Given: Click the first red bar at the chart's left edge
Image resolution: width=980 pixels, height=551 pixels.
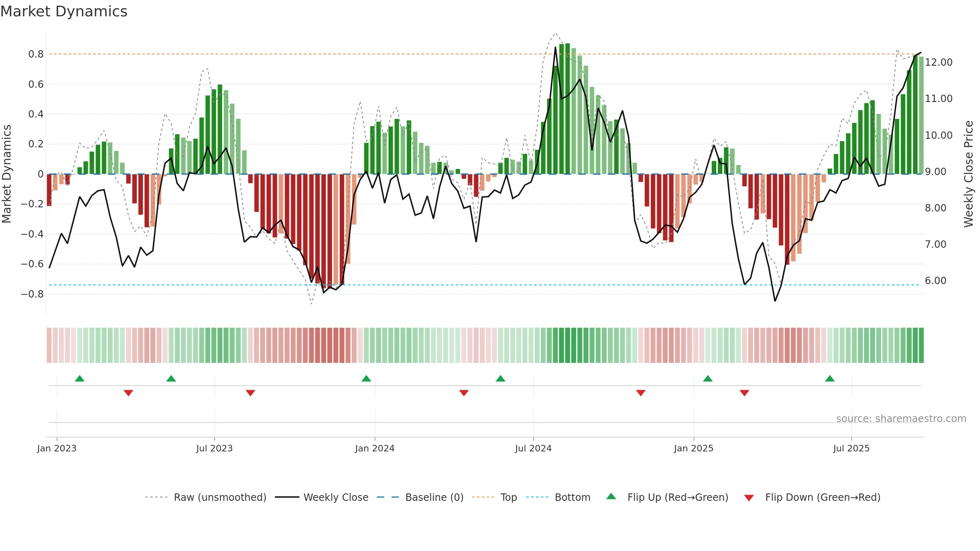Looking at the screenshot, I should pyautogui.click(x=49, y=190).
